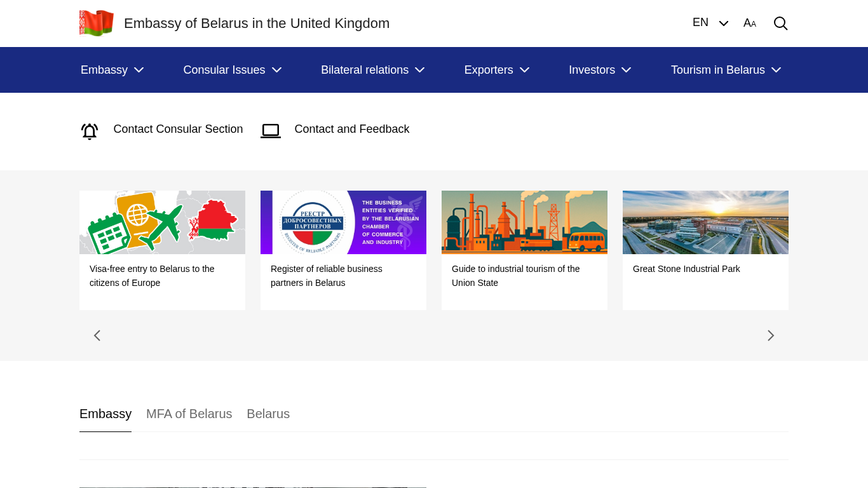Click the industrial tourism guide image
This screenshot has width=868, height=488.
pos(524,222)
